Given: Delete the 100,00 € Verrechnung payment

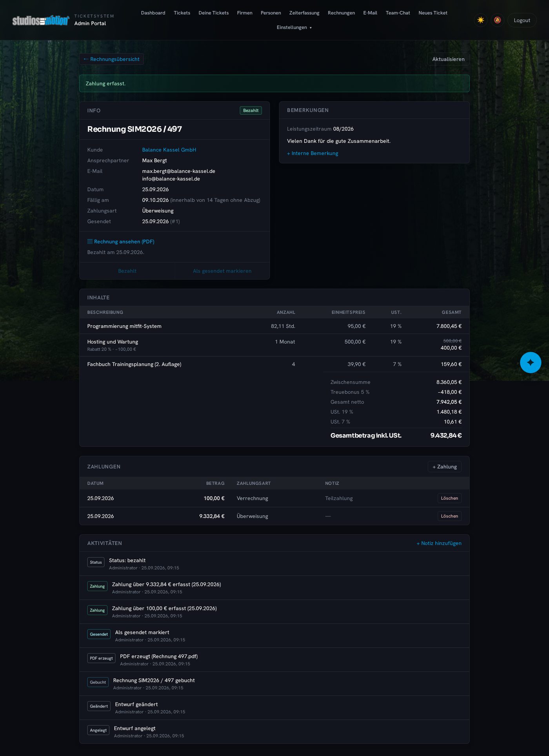Looking at the screenshot, I should pos(449,498).
